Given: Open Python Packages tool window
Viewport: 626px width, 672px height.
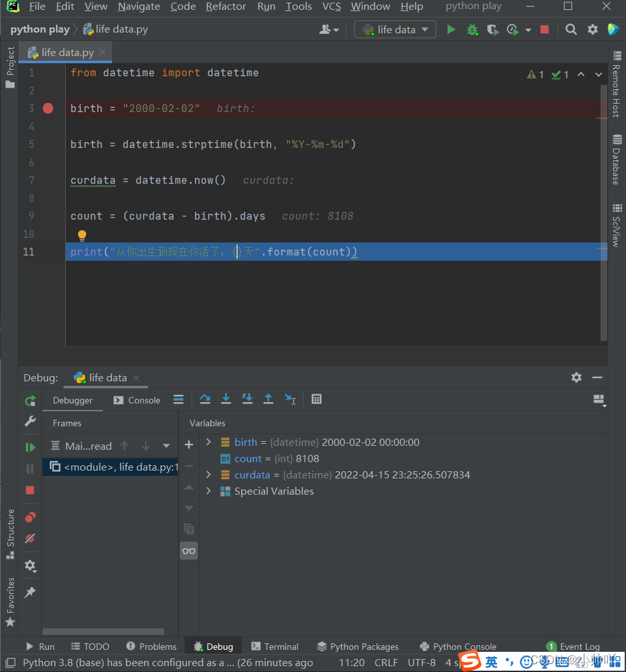Looking at the screenshot, I should tap(358, 647).
